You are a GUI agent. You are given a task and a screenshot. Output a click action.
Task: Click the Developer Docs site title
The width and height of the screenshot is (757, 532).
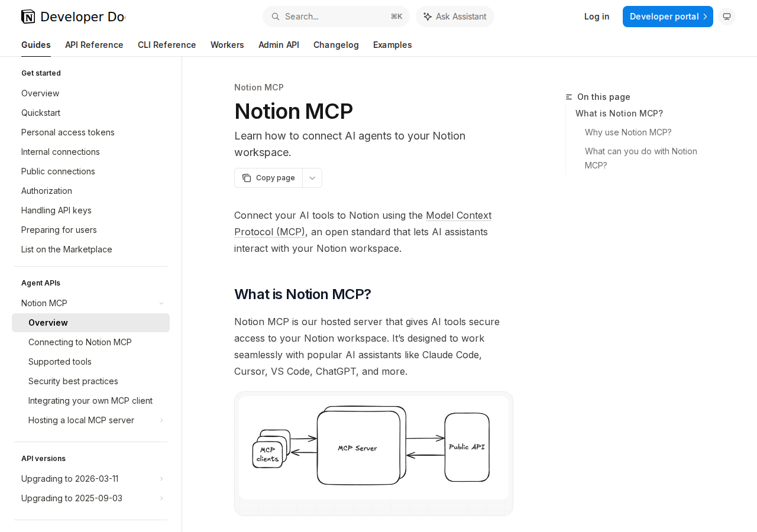(x=83, y=17)
